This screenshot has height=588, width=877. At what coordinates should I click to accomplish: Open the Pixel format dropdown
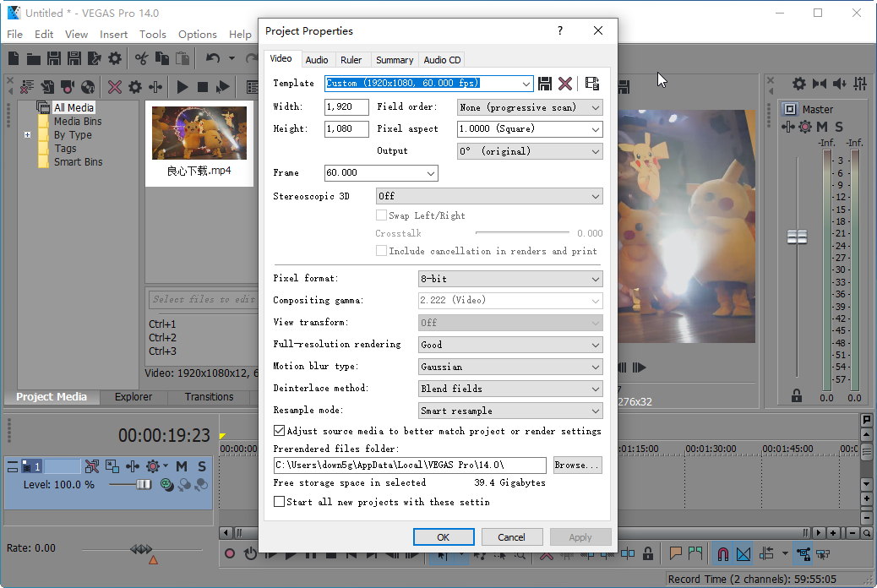595,279
